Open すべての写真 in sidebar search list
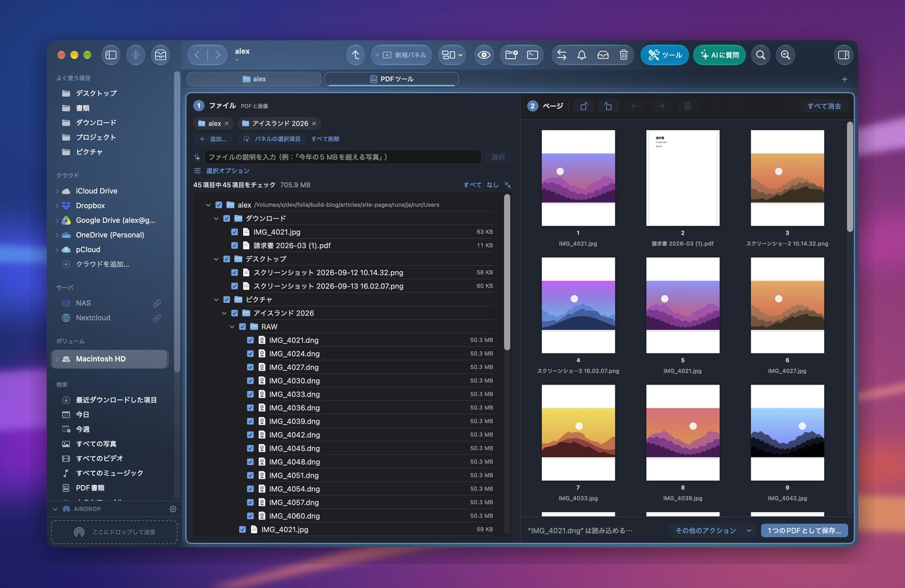 pyautogui.click(x=96, y=444)
